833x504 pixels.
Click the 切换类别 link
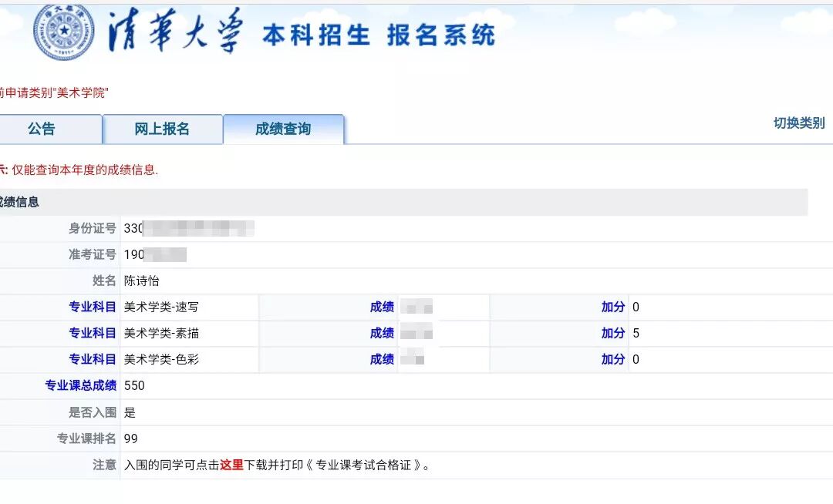(799, 123)
